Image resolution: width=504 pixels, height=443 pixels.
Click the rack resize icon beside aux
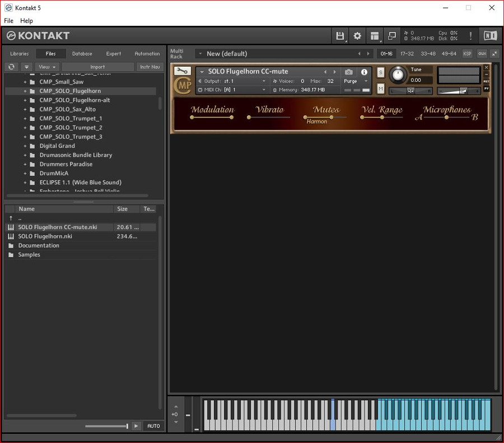coord(494,54)
